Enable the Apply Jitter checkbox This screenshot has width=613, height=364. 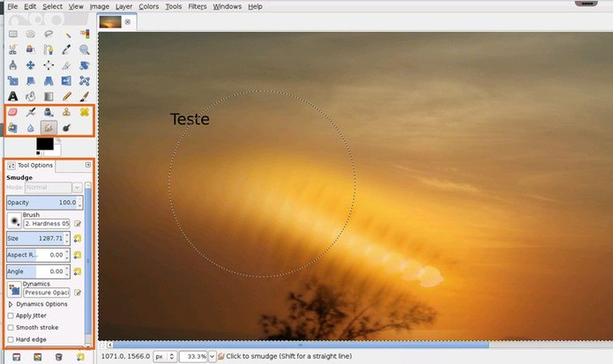pos(11,315)
